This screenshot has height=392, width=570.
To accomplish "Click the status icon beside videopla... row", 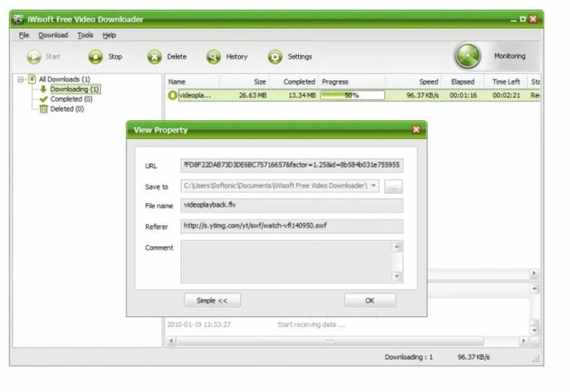I will tap(172, 95).
